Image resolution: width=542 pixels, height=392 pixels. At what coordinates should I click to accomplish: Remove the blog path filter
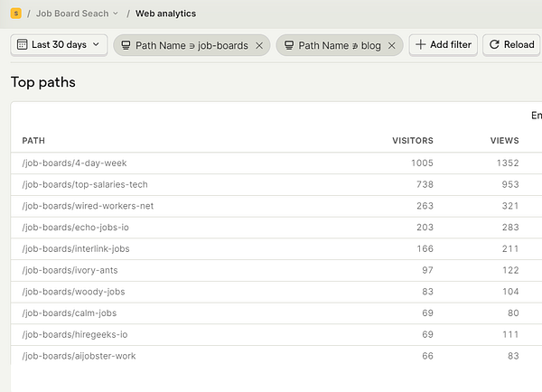391,45
